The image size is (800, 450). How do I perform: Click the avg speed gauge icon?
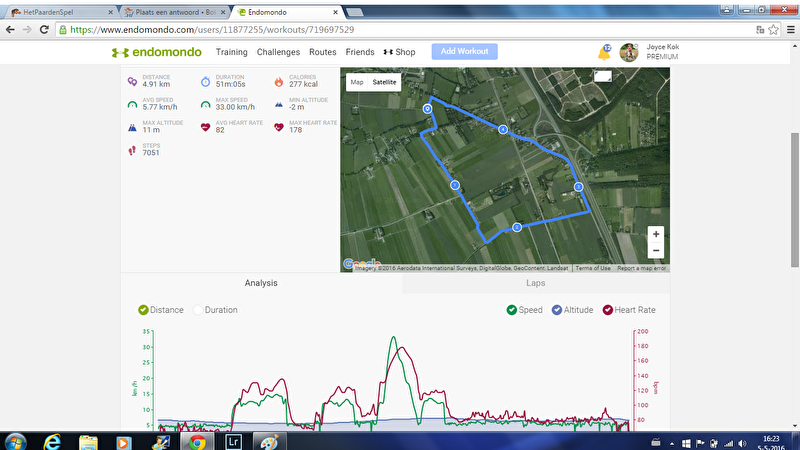[x=132, y=104]
